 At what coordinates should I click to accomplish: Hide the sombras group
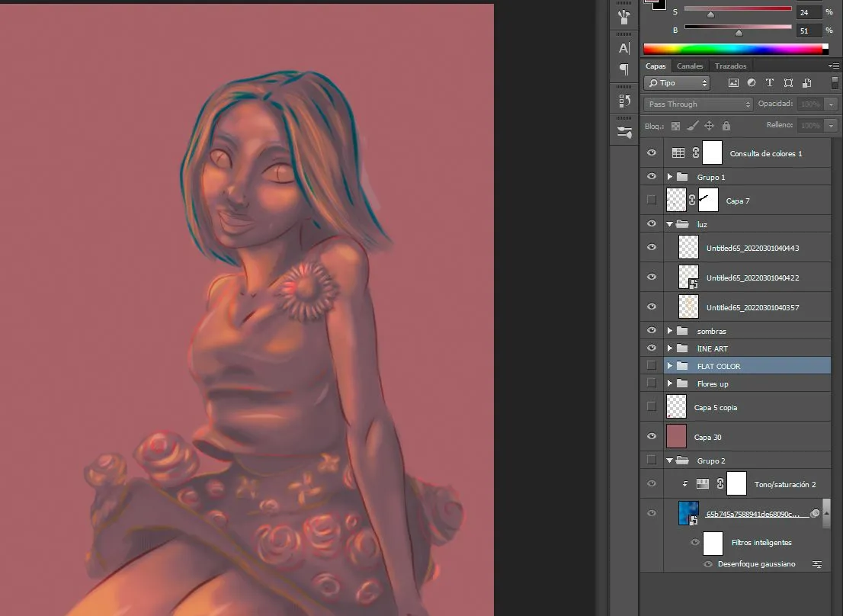[652, 330]
